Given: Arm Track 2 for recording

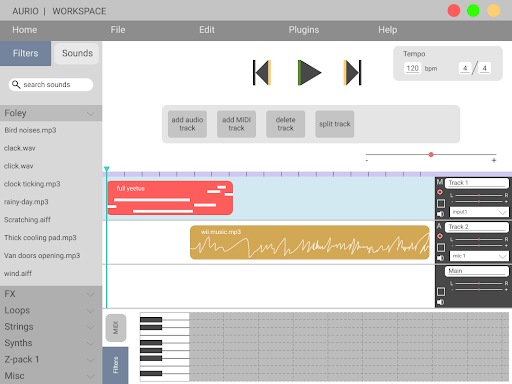Looking at the screenshot, I should click(x=440, y=236).
